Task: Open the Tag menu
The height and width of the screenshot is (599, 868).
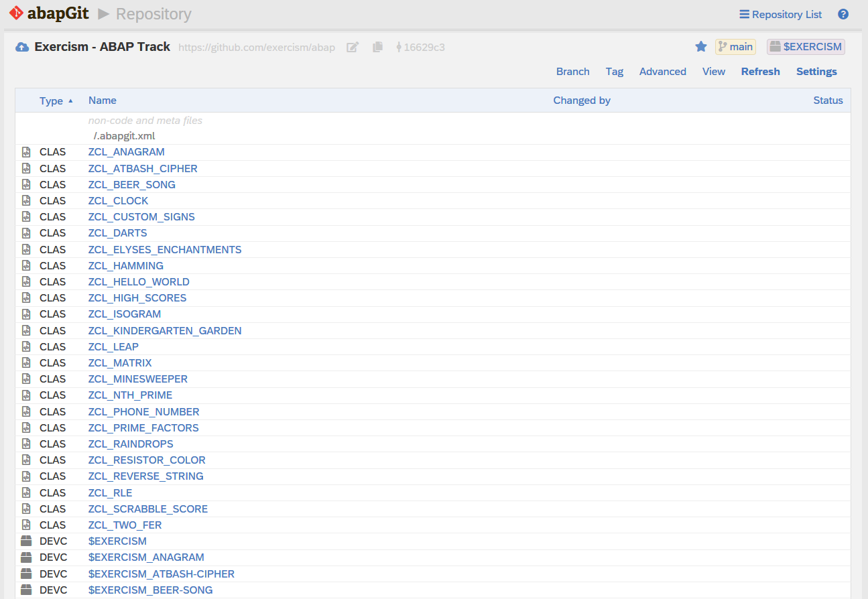Action: [x=615, y=72]
